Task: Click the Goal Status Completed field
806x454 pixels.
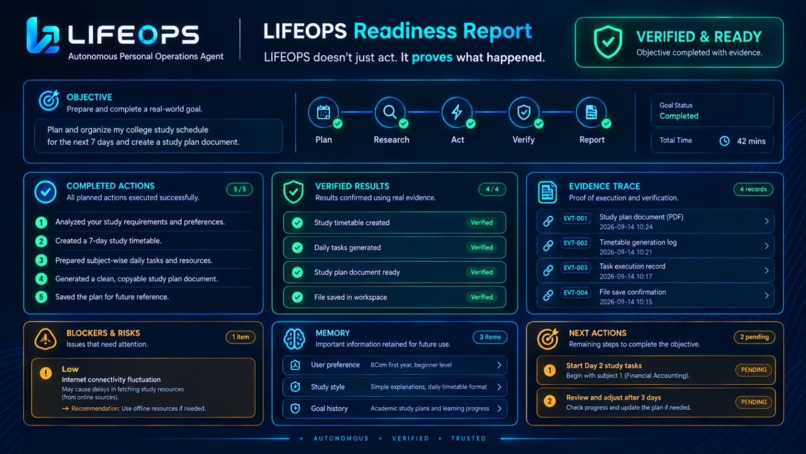Action: coord(712,111)
